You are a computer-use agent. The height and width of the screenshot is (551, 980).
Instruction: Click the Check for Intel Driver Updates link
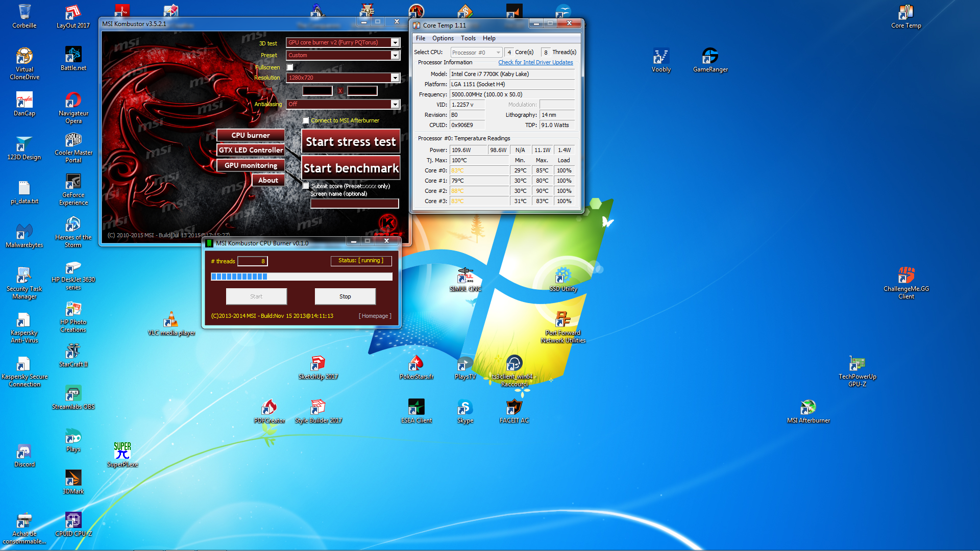coord(535,62)
